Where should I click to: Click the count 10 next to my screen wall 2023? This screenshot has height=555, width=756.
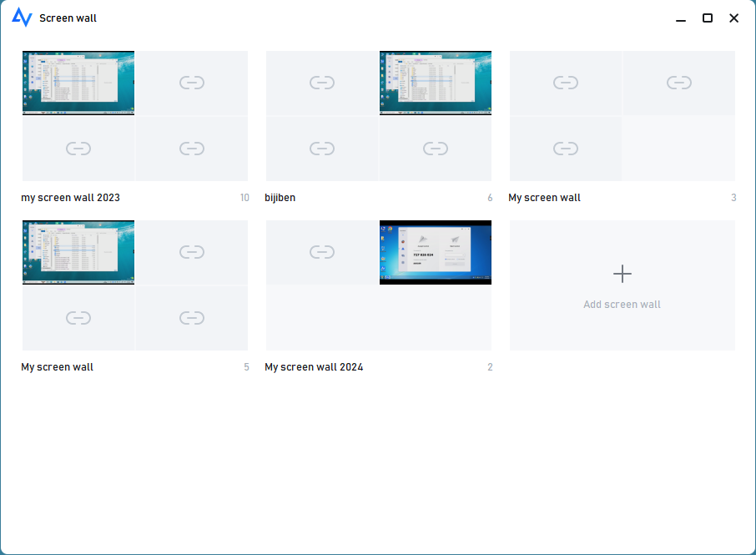tap(244, 198)
